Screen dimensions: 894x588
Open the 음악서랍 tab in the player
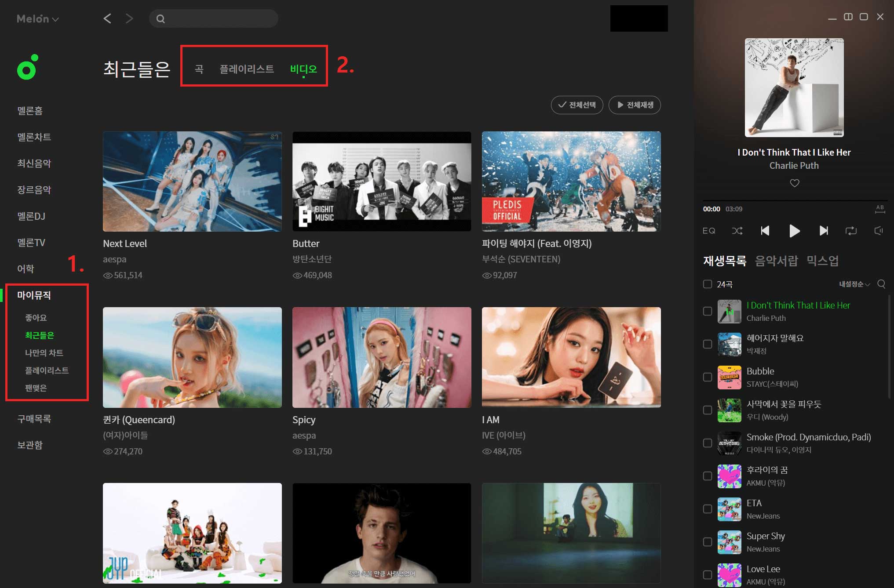(x=776, y=261)
